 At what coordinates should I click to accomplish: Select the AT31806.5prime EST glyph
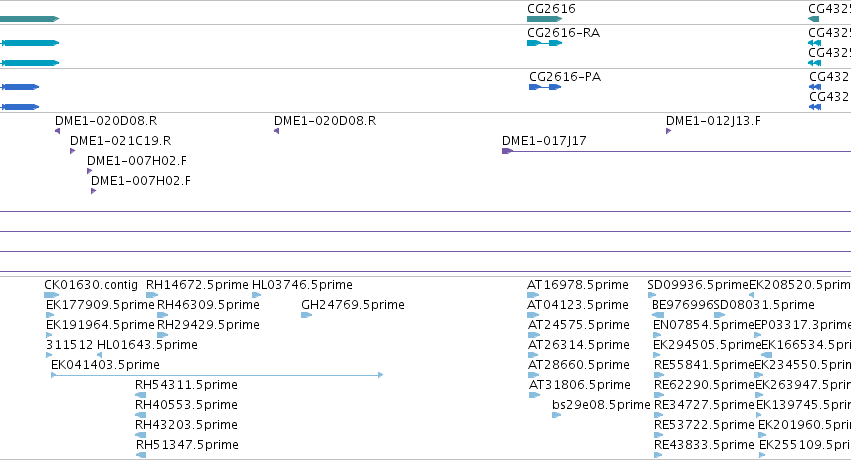tap(535, 395)
